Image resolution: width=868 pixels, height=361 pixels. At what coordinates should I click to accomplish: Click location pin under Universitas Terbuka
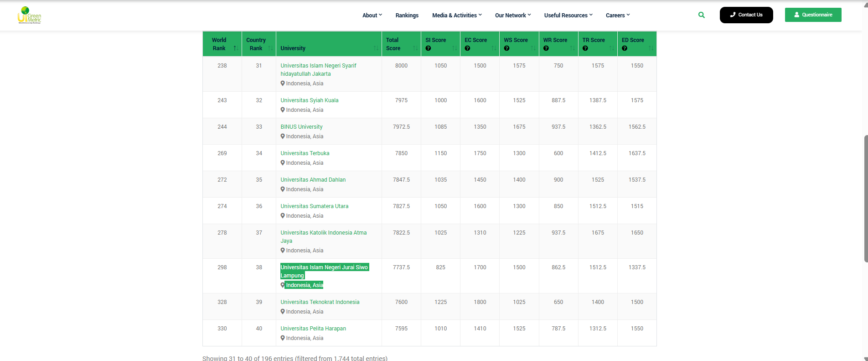point(283,163)
